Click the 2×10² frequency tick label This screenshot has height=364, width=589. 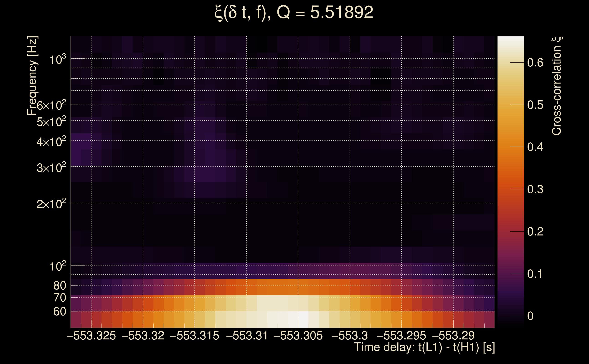pos(51,204)
